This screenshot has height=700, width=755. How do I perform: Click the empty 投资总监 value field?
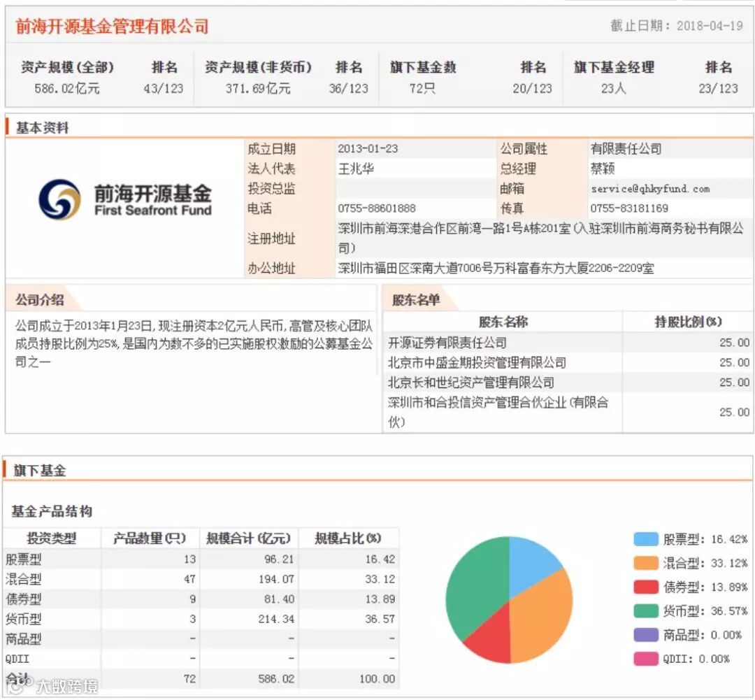pyautogui.click(x=415, y=188)
